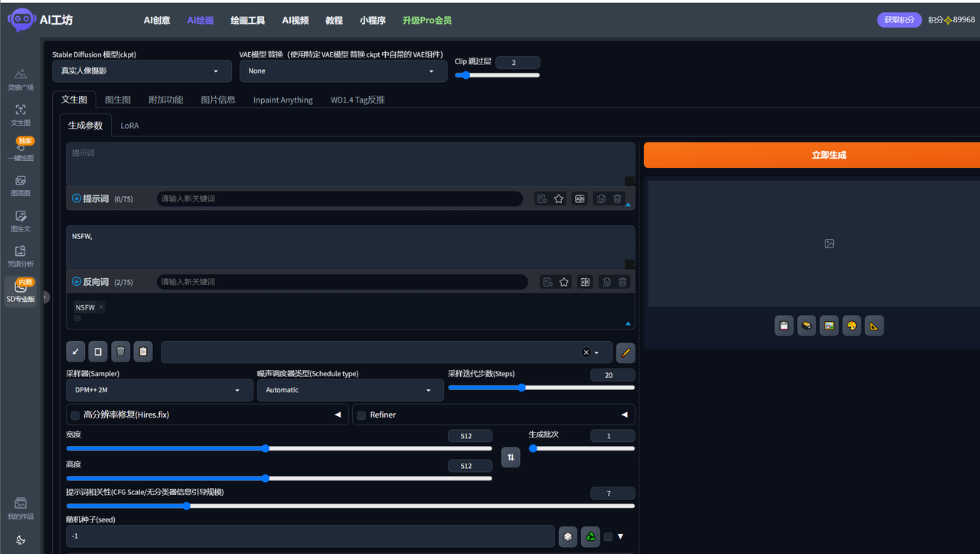Reuse last seed with the recycle button
The height and width of the screenshot is (554, 980).
590,536
